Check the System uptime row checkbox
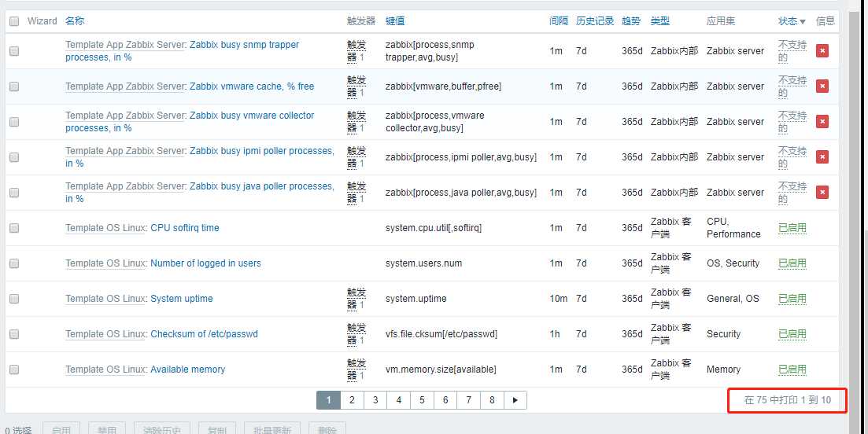 [x=14, y=299]
